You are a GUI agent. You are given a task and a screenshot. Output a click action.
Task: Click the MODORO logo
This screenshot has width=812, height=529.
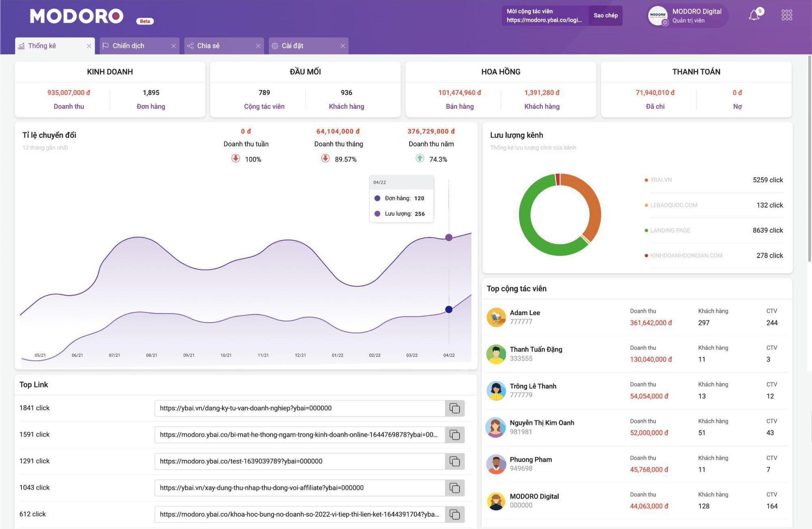(x=77, y=16)
